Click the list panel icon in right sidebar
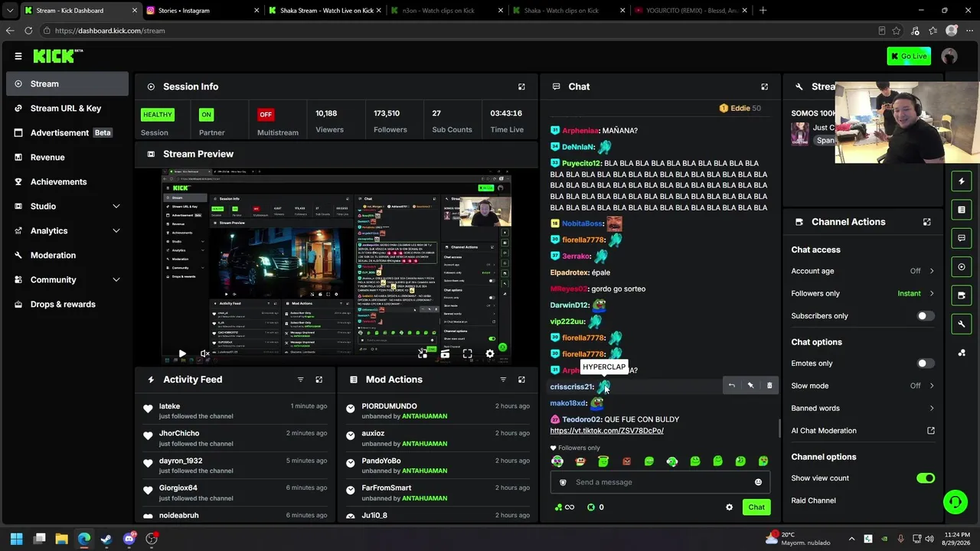The height and width of the screenshot is (551, 980). pos(962,210)
